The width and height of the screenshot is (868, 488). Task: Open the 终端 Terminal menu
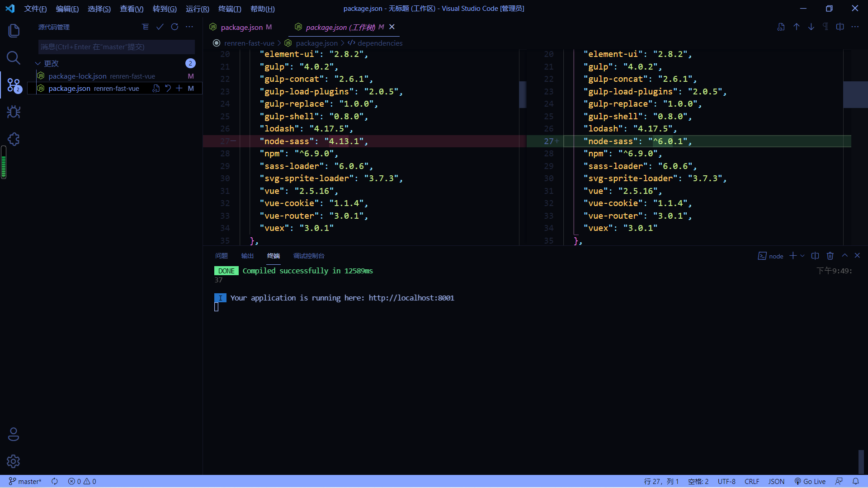point(230,9)
